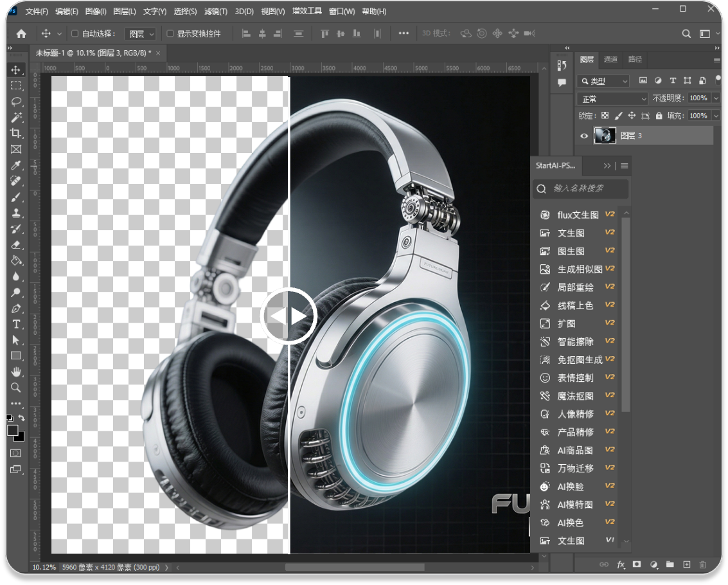The width and height of the screenshot is (728, 585).
Task: Launch the 魔法抠图 function
Action: [x=575, y=396]
